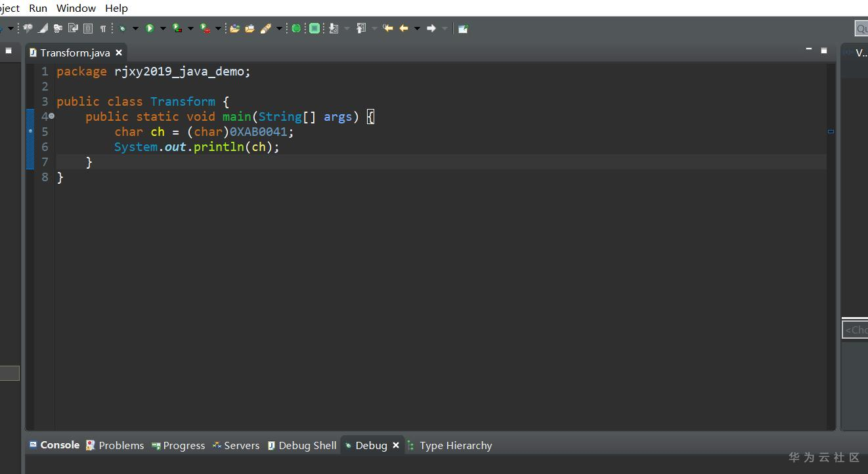Switch to the Progress tab
Screen dimensions: 868x474
click(178, 445)
